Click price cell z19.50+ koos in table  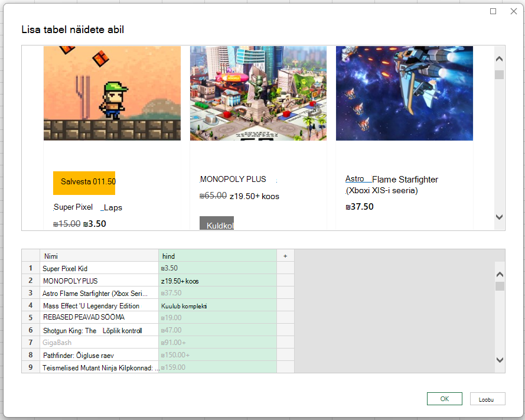click(x=218, y=281)
